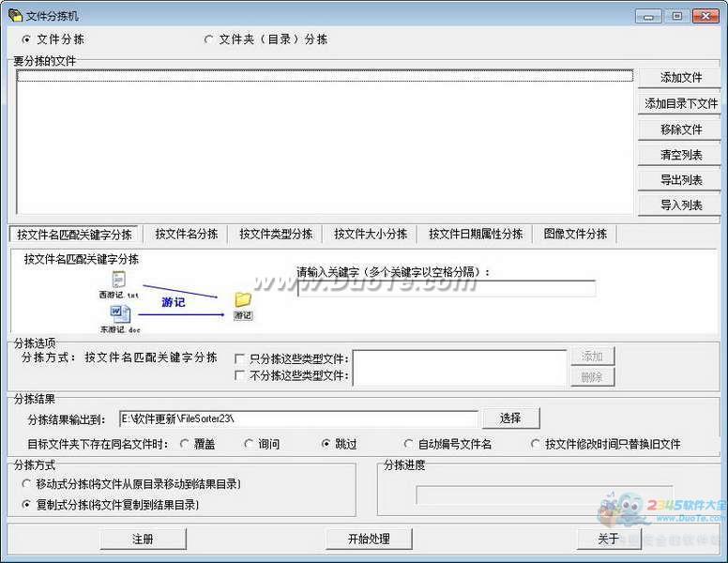The height and width of the screenshot is (563, 728).
Task: Click the 西游记.txt document icon
Action: [x=119, y=280]
